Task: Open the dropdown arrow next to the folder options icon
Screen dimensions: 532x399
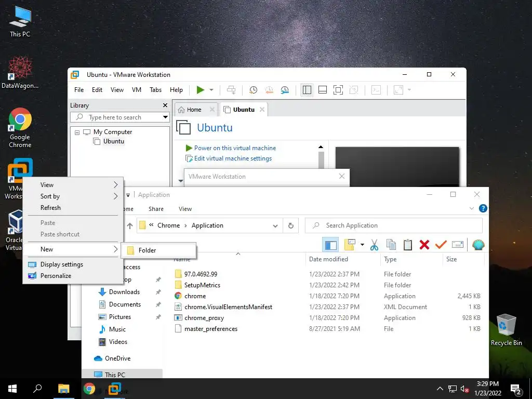Action: pyautogui.click(x=362, y=245)
